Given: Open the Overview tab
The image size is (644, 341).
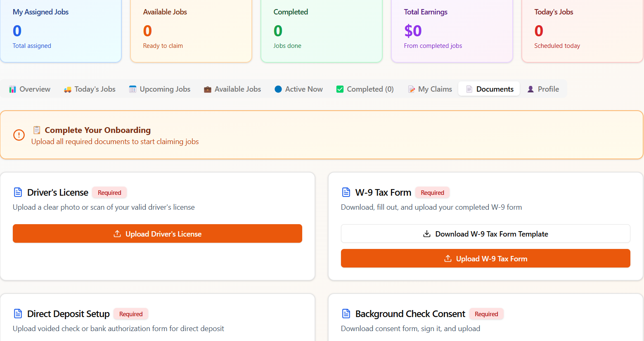Looking at the screenshot, I should (x=30, y=89).
